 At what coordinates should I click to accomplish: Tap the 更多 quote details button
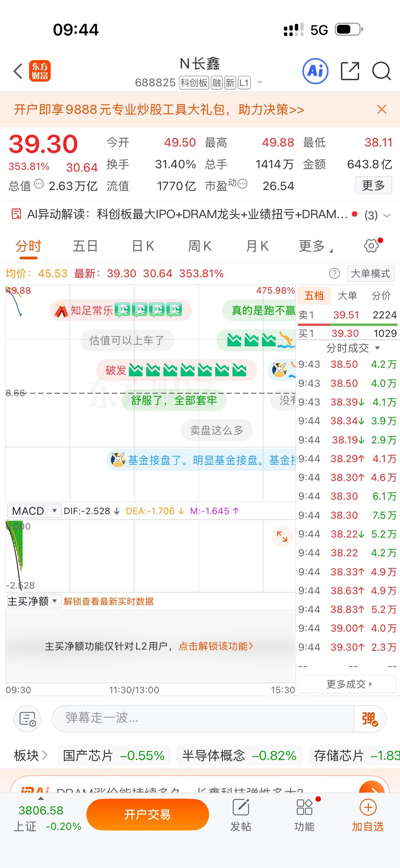click(x=373, y=185)
